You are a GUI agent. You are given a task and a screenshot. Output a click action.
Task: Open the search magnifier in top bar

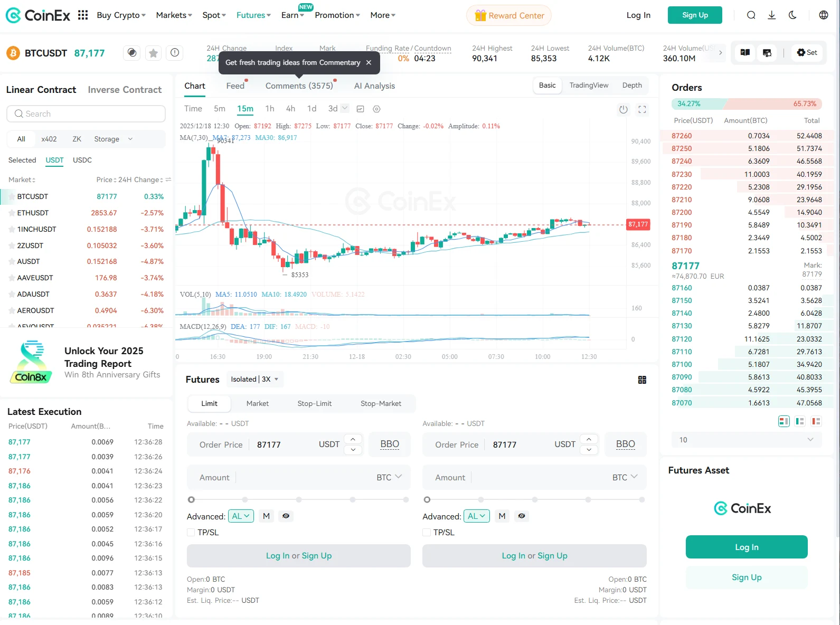click(751, 15)
